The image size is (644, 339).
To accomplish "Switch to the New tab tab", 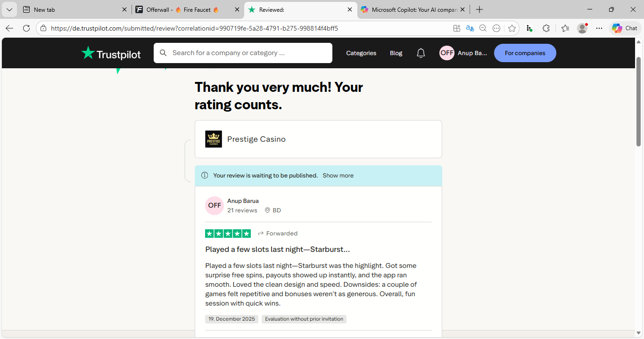I will click(74, 9).
